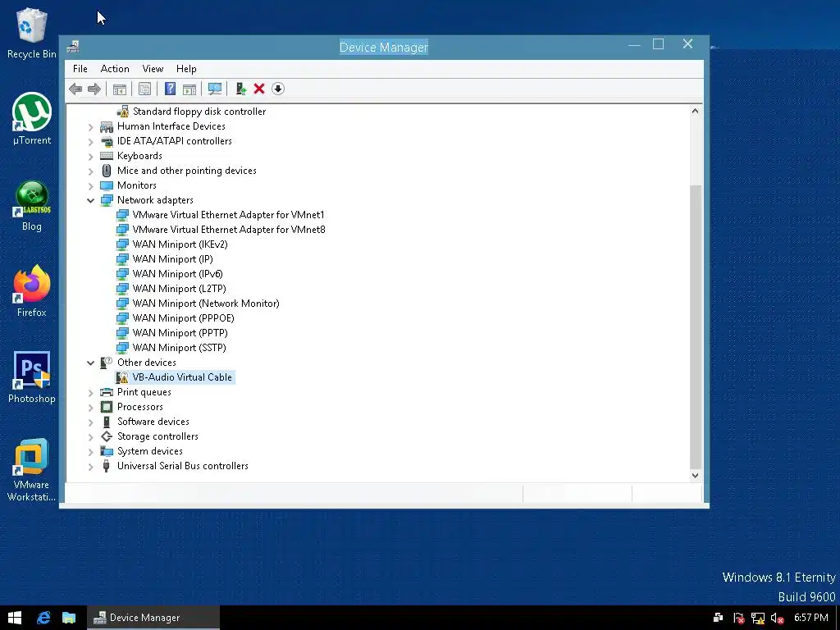Expand the Software devices node
This screenshot has width=840, height=630.
90,422
